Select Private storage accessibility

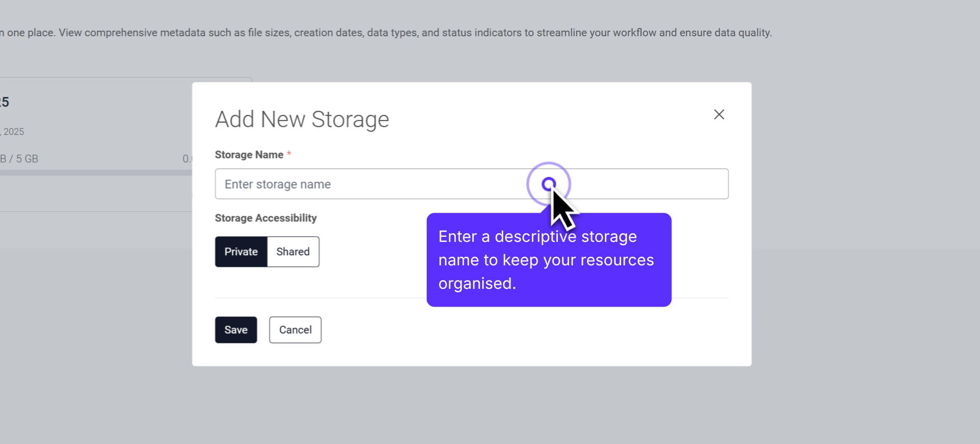241,252
